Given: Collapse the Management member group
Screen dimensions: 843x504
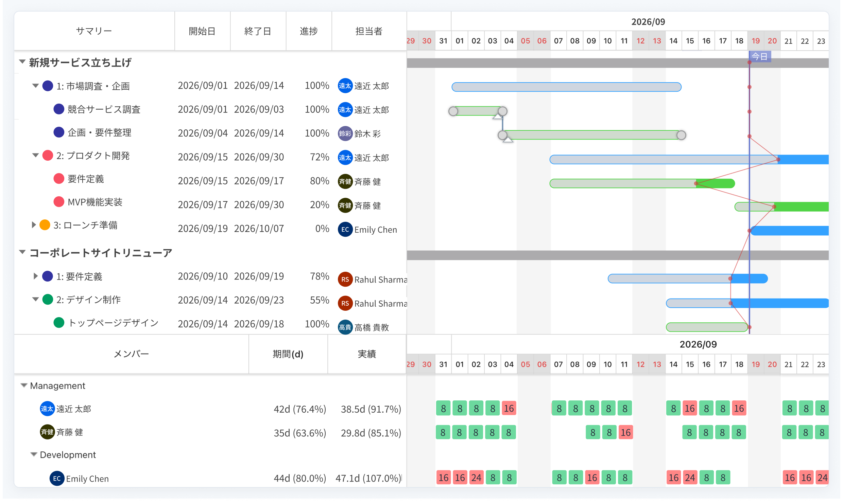Looking at the screenshot, I should pyautogui.click(x=24, y=385).
